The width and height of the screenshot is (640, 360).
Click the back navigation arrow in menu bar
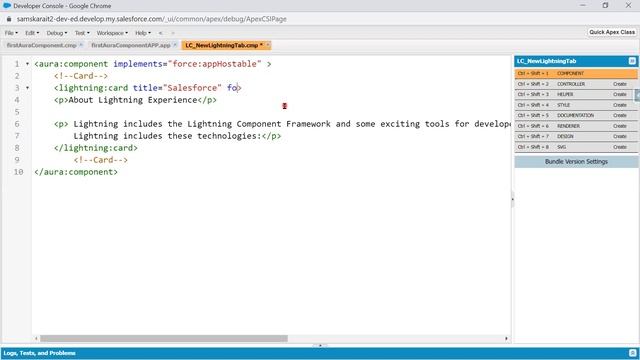point(160,33)
